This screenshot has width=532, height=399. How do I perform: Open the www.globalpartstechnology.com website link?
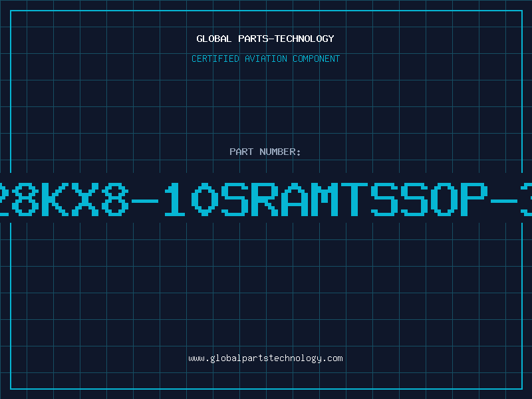(x=265, y=358)
